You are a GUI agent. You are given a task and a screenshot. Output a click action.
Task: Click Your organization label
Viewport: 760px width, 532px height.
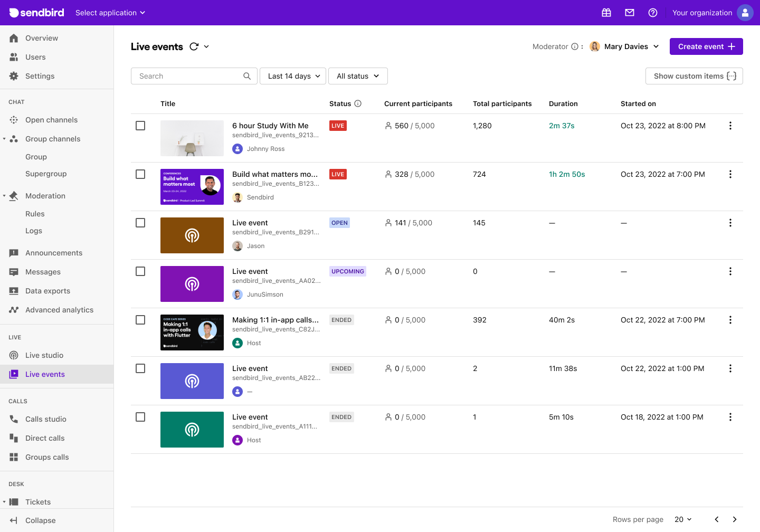[702, 13]
